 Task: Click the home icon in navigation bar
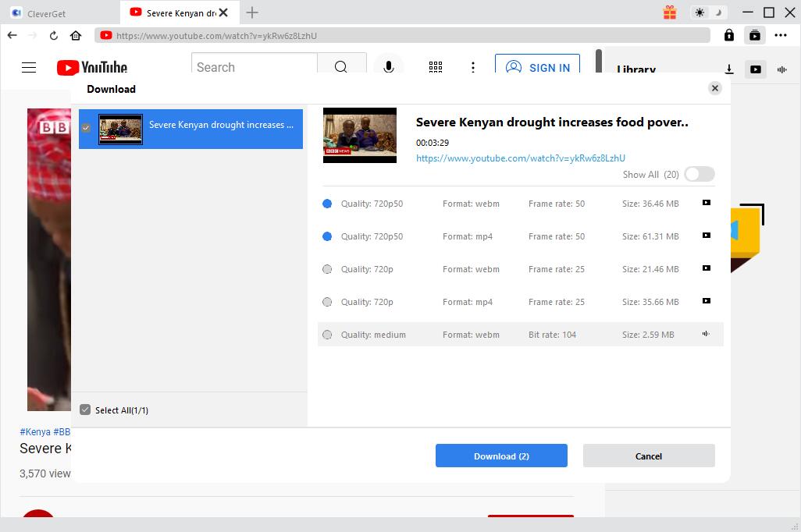coord(76,35)
